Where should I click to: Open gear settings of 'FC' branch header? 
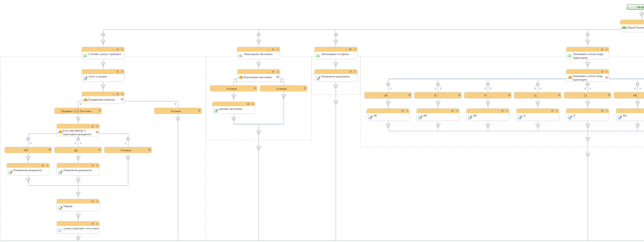tap(459, 95)
